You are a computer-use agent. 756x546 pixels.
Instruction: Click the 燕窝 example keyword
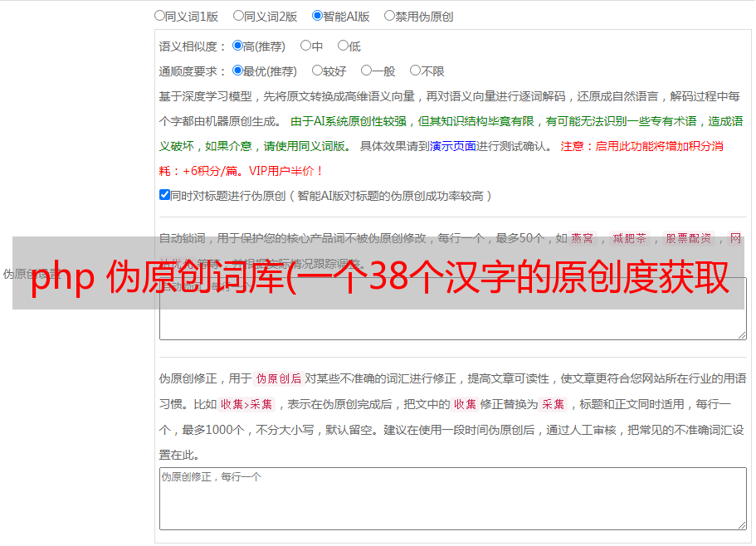pos(582,238)
